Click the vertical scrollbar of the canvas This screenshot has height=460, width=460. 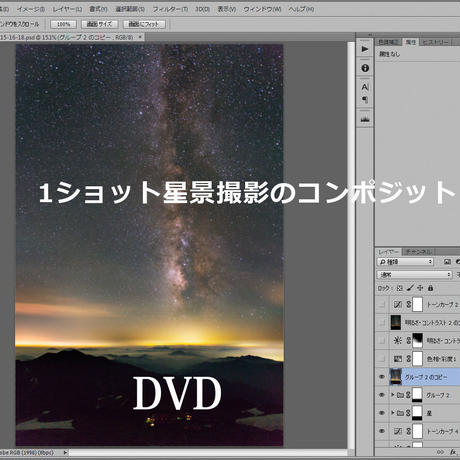point(351,245)
